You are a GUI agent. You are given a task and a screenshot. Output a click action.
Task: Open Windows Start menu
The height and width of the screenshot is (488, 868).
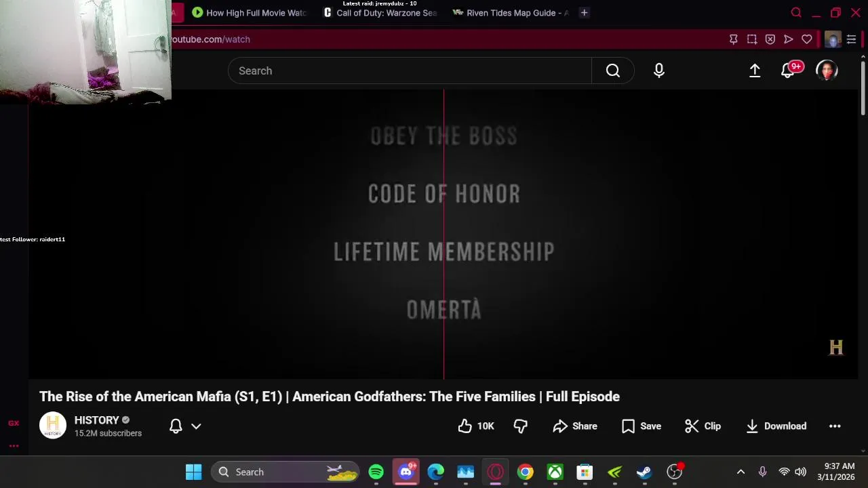(194, 472)
